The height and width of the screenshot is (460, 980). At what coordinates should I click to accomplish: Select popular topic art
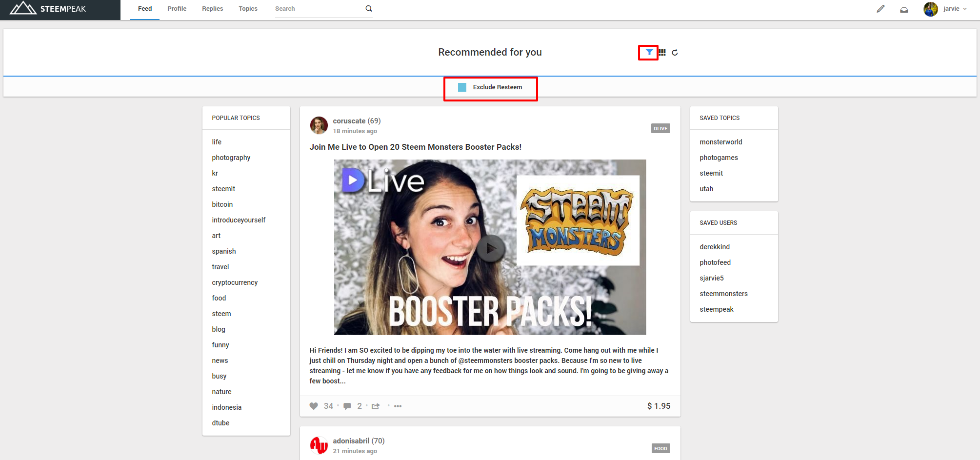coord(216,236)
